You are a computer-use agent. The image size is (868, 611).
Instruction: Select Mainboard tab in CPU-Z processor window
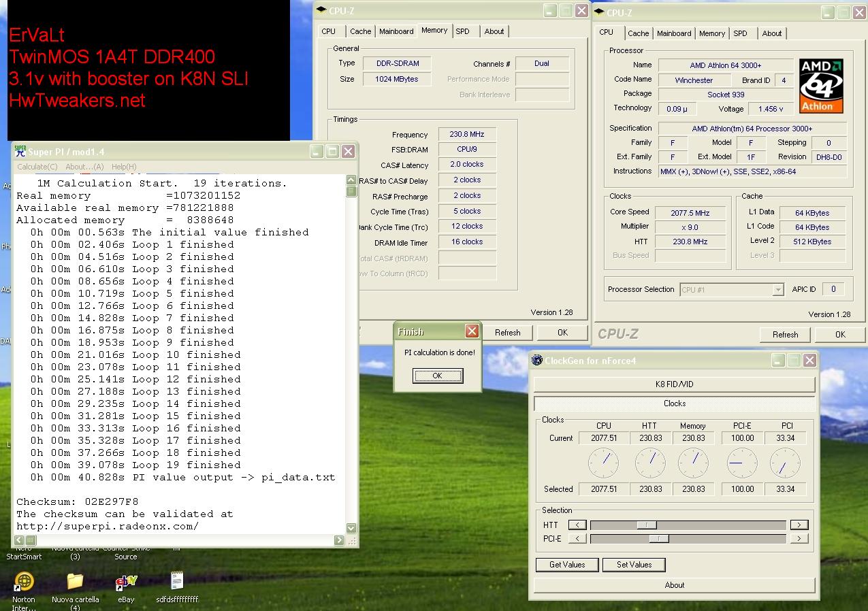tap(674, 33)
